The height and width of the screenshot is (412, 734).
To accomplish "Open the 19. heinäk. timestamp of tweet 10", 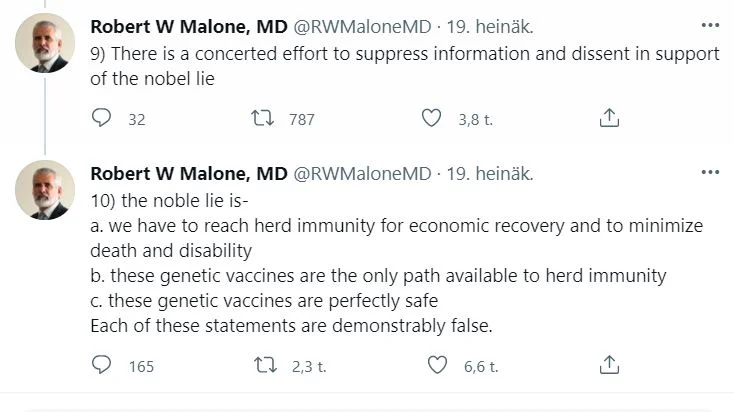I will 489,173.
